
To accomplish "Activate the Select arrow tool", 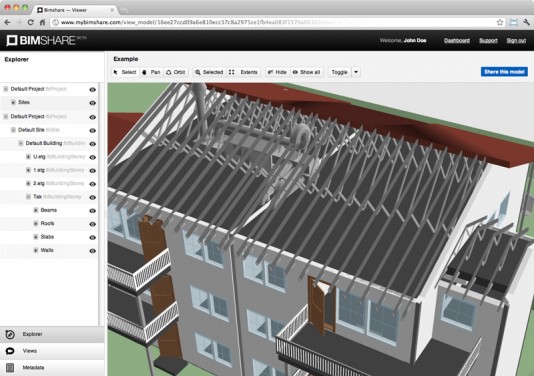I will coord(125,72).
